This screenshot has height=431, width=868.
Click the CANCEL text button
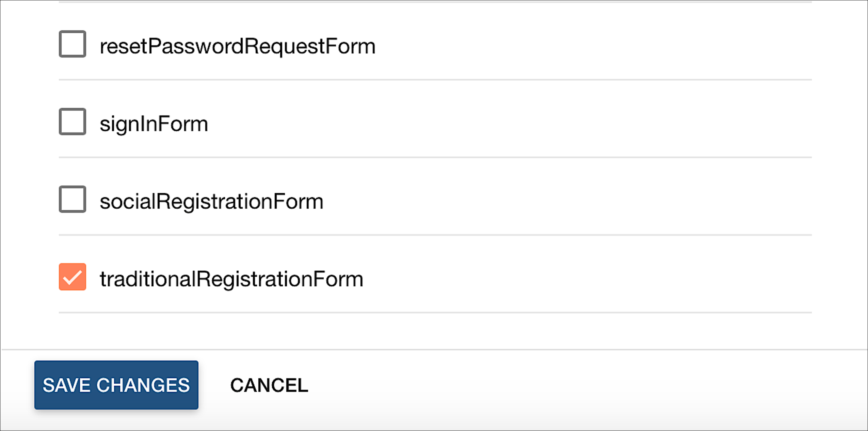269,385
